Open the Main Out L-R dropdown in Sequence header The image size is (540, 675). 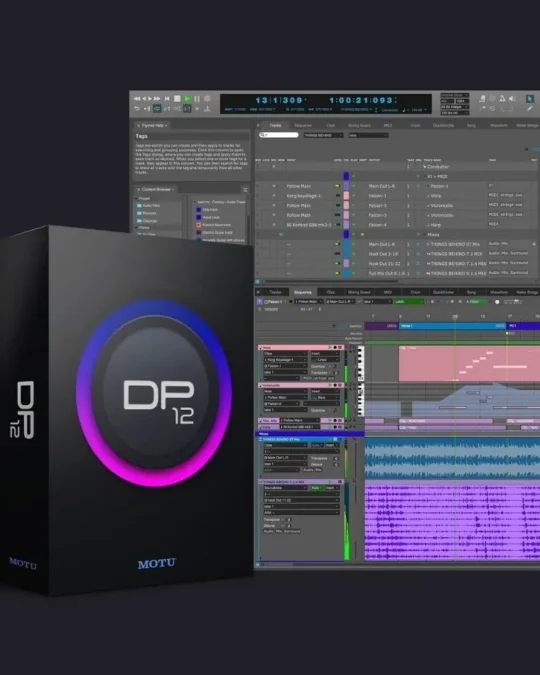point(340,302)
